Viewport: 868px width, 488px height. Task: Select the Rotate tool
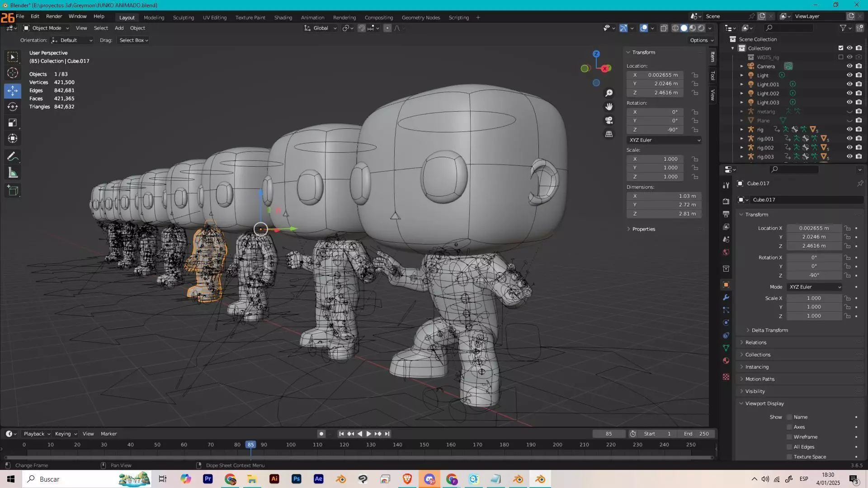[13, 107]
